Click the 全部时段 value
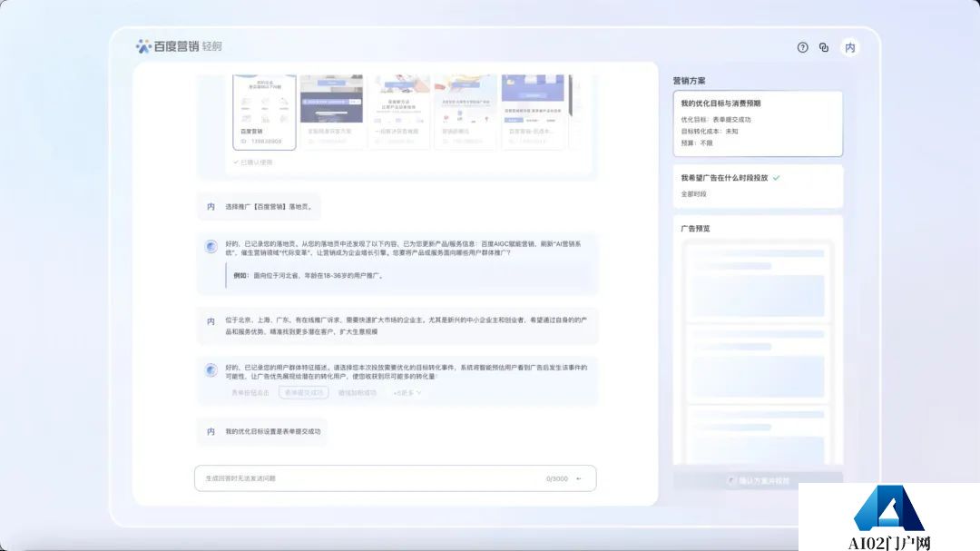Screen dimensions: 980x551 694,194
